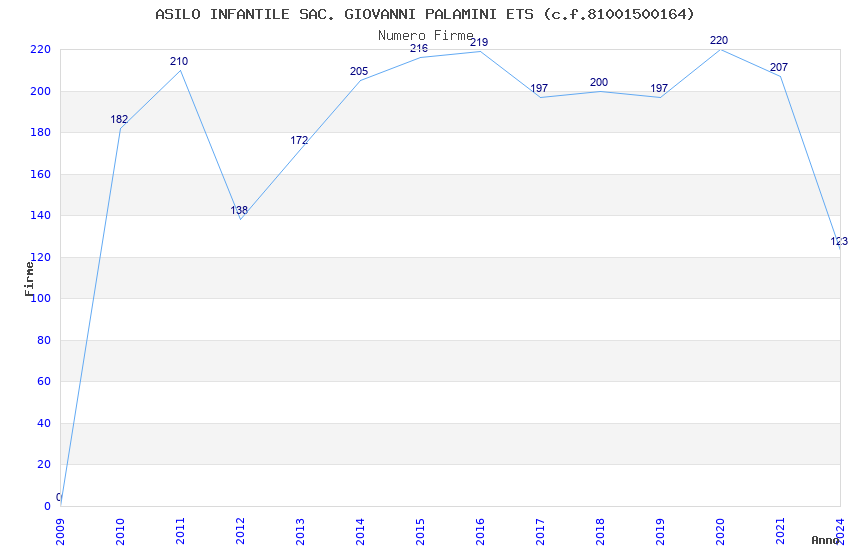Click the 2021 data point labeled 207

(780, 76)
